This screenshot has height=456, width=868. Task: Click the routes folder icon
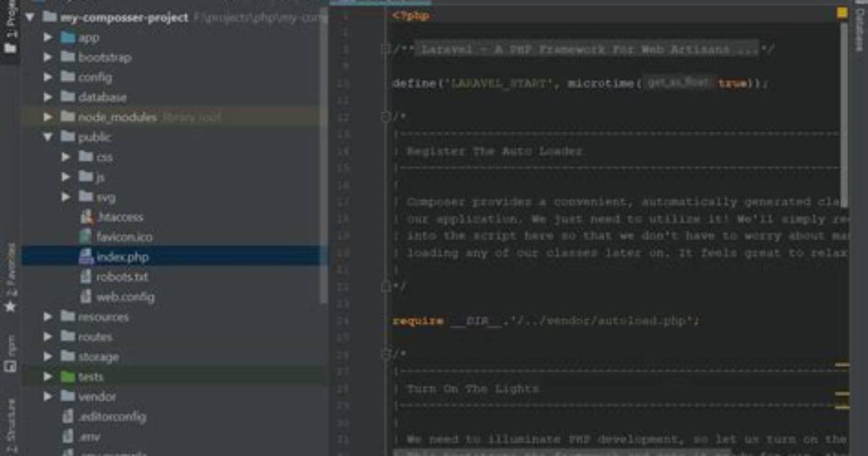pyautogui.click(x=67, y=335)
